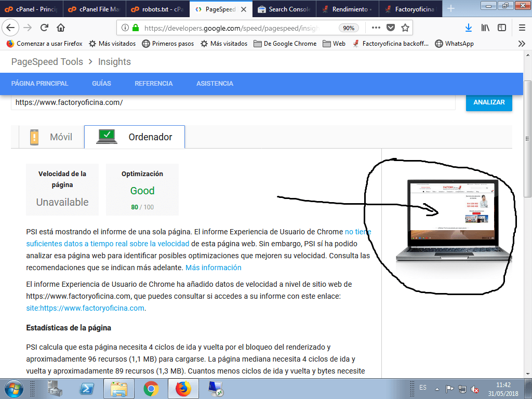Viewport: 532px width, 399px height.
Task: Bookmark this page with the star
Action: coord(405,28)
